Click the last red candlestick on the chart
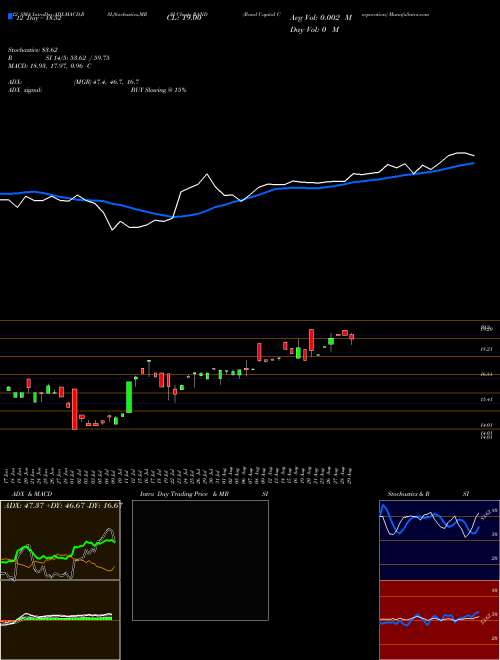The width and height of the screenshot is (500, 660). click(x=352, y=337)
